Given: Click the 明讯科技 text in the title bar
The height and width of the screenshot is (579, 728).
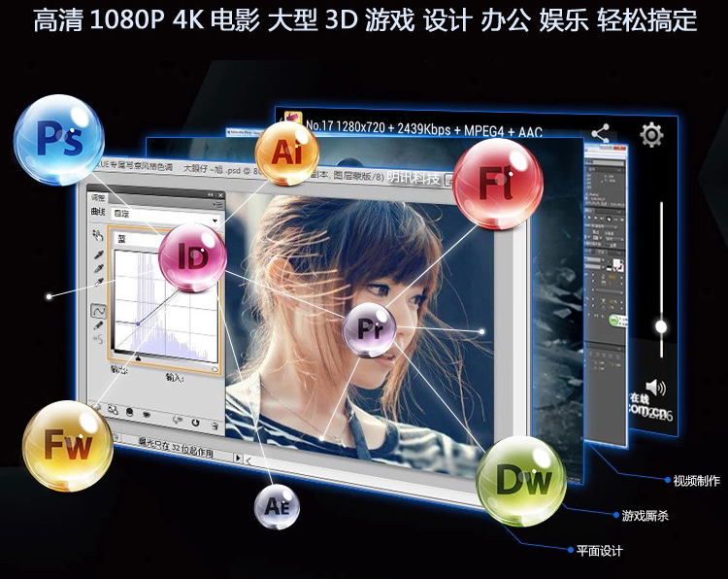Looking at the screenshot, I should 414,177.
